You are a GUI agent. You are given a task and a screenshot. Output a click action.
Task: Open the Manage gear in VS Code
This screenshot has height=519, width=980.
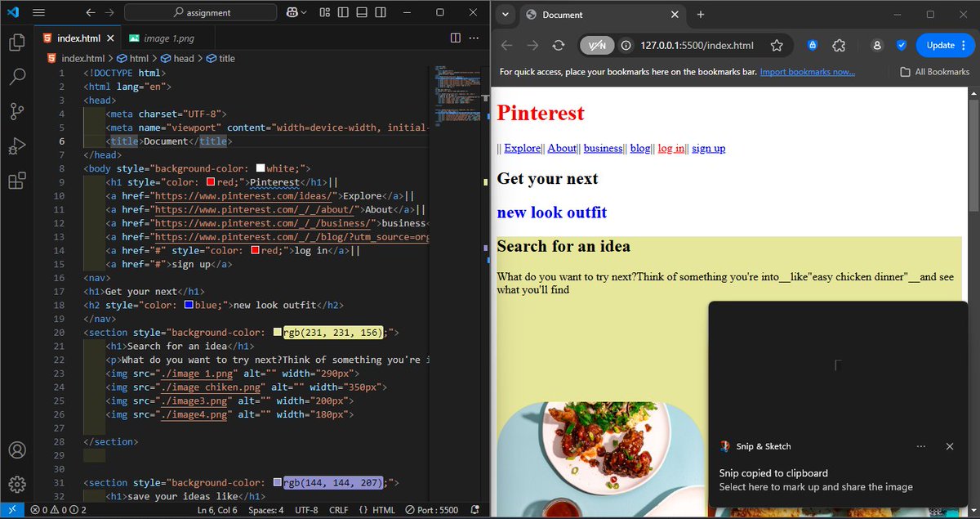click(x=17, y=484)
